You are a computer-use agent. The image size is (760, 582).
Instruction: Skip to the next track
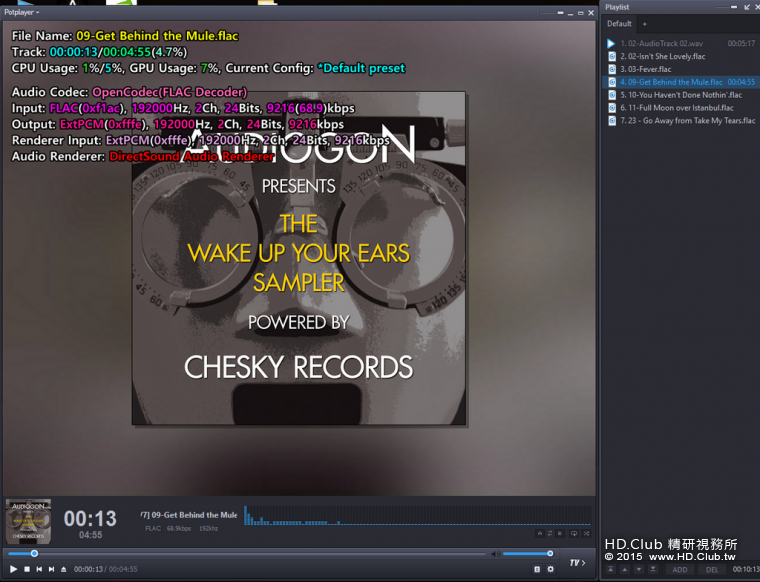[51, 569]
